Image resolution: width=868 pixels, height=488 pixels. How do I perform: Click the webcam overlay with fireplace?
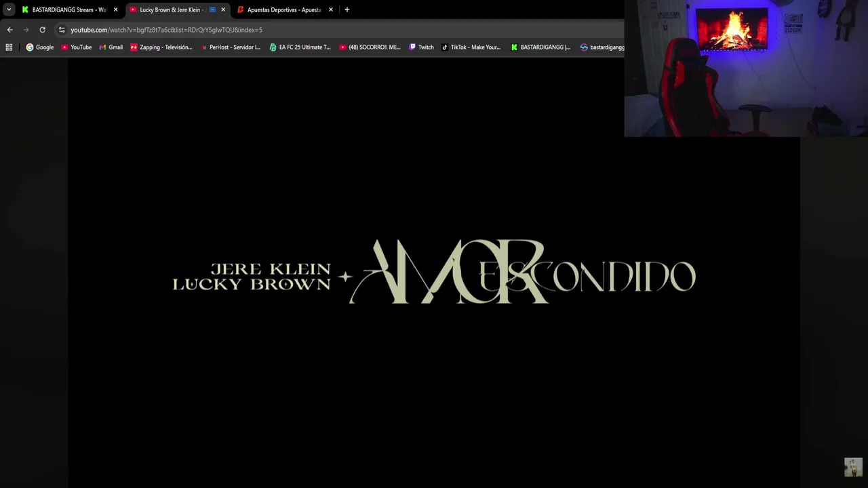(746, 68)
